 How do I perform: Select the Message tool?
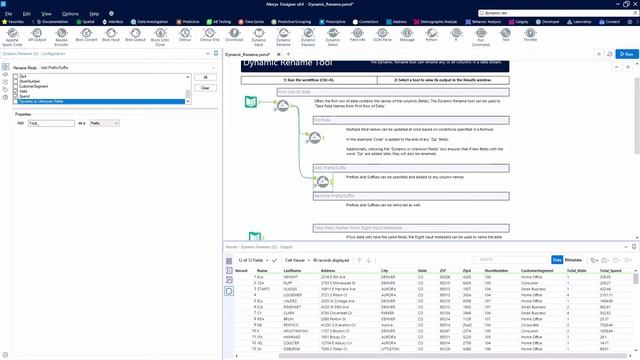click(x=407, y=35)
